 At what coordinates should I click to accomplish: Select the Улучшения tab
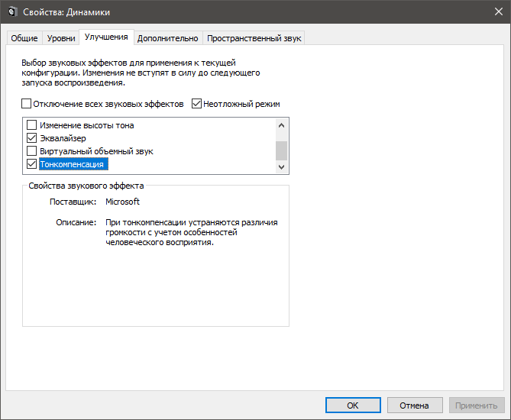106,37
